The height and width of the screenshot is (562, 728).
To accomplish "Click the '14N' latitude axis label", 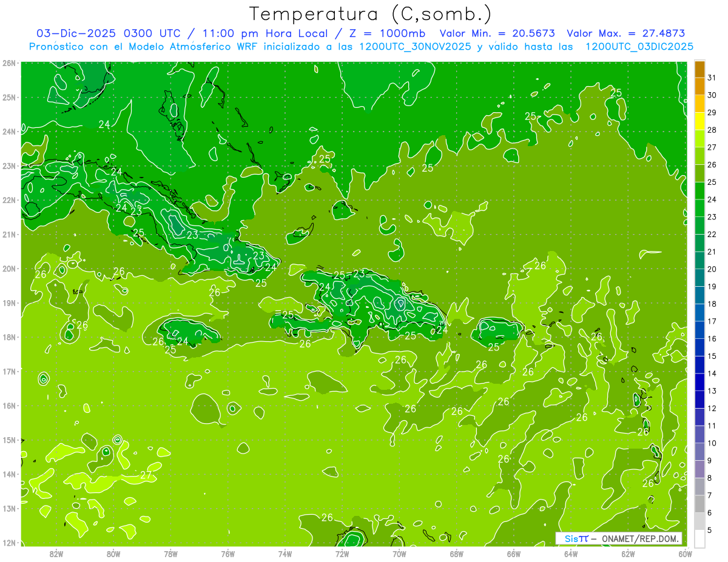I will (9, 474).
